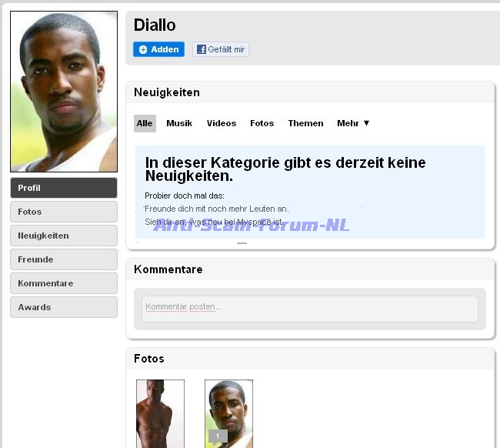Select the Alle filter tab

(x=145, y=123)
